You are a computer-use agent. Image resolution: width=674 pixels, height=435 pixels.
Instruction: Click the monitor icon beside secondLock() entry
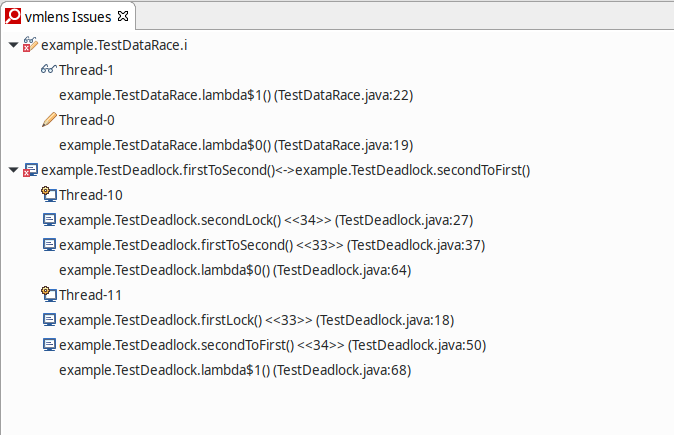tap(49, 220)
